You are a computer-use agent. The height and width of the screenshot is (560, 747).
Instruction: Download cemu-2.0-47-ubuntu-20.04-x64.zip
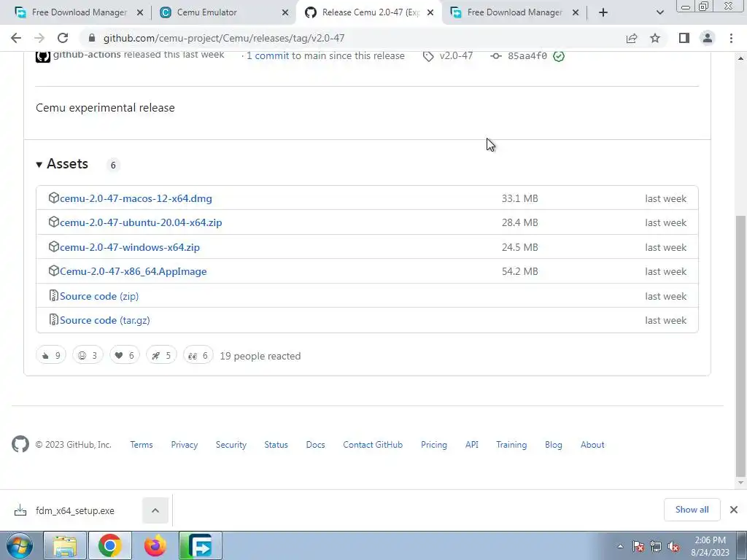tap(141, 222)
